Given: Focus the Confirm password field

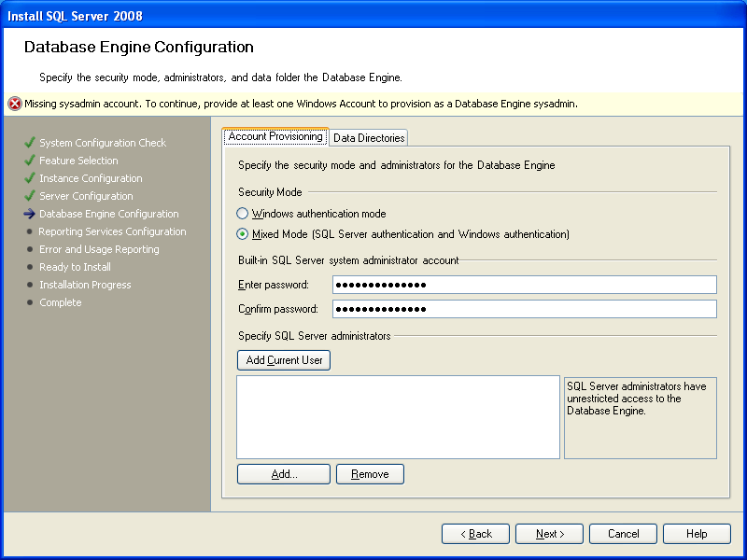Looking at the screenshot, I should coord(525,309).
